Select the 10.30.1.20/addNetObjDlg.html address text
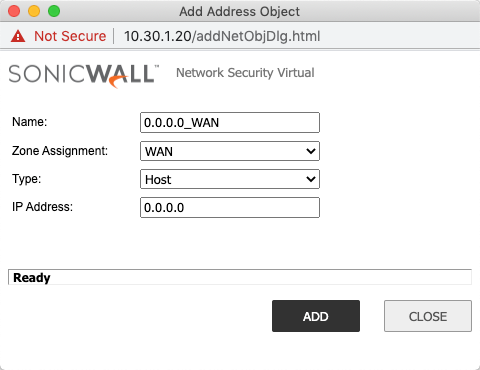480x370 pixels. pos(222,36)
